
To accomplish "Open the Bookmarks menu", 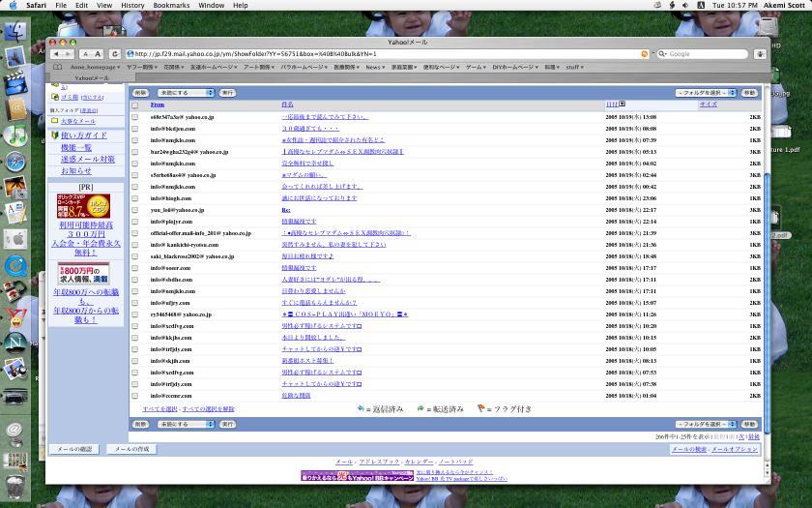I will (171, 5).
